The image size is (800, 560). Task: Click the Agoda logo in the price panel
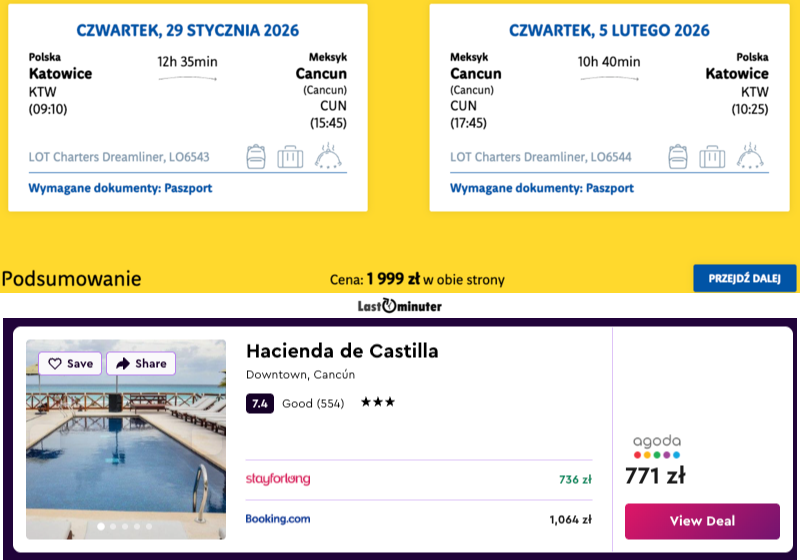656,445
